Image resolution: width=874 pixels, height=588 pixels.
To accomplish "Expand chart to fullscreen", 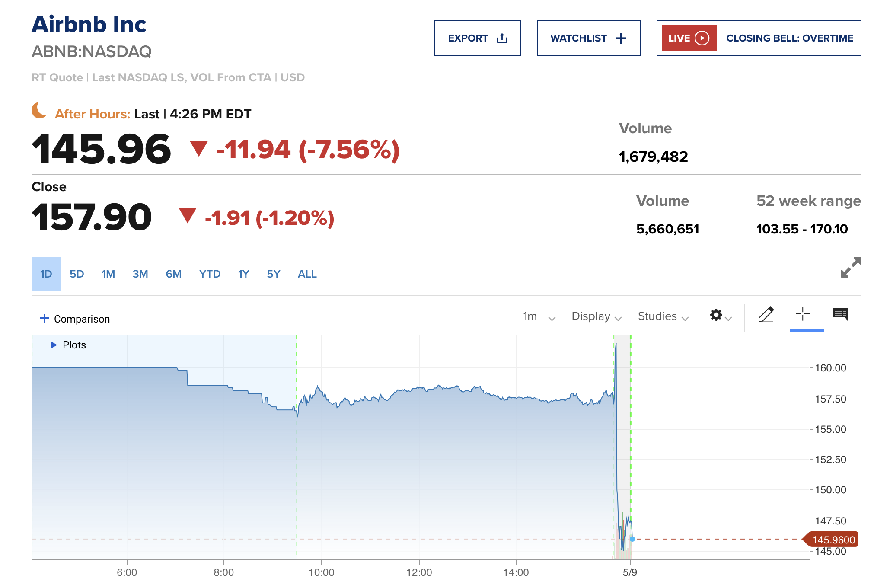I will click(851, 267).
